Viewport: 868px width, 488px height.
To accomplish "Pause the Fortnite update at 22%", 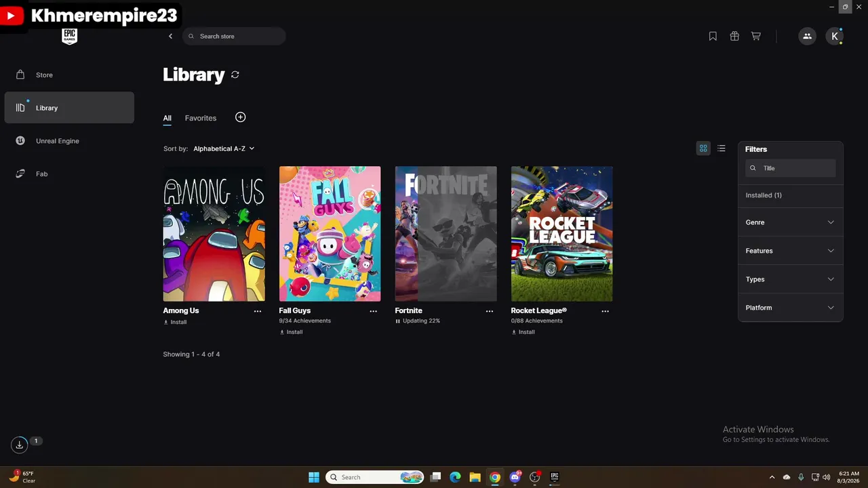I will (x=397, y=321).
